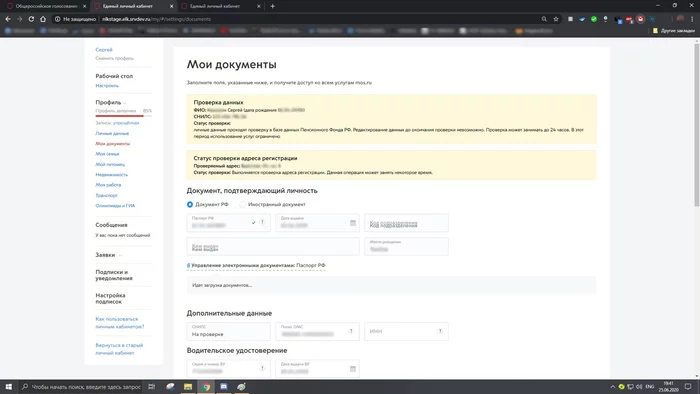This screenshot has width=700, height=394.
Task: Open the Chrome menu with three dots
Action: click(x=692, y=19)
